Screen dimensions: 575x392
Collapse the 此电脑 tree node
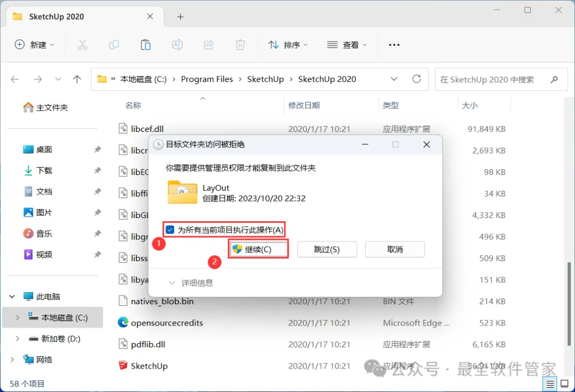tap(12, 296)
